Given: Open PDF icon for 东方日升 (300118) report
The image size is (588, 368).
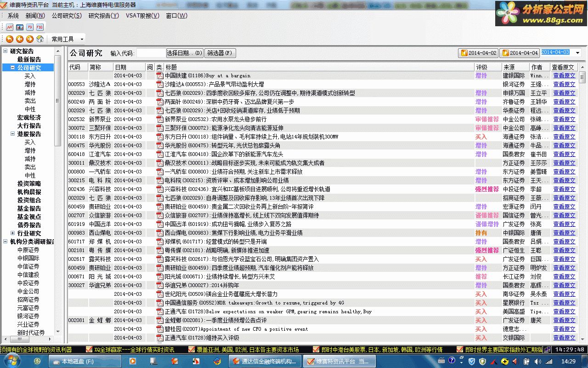Looking at the screenshot, I should click(x=160, y=137).
